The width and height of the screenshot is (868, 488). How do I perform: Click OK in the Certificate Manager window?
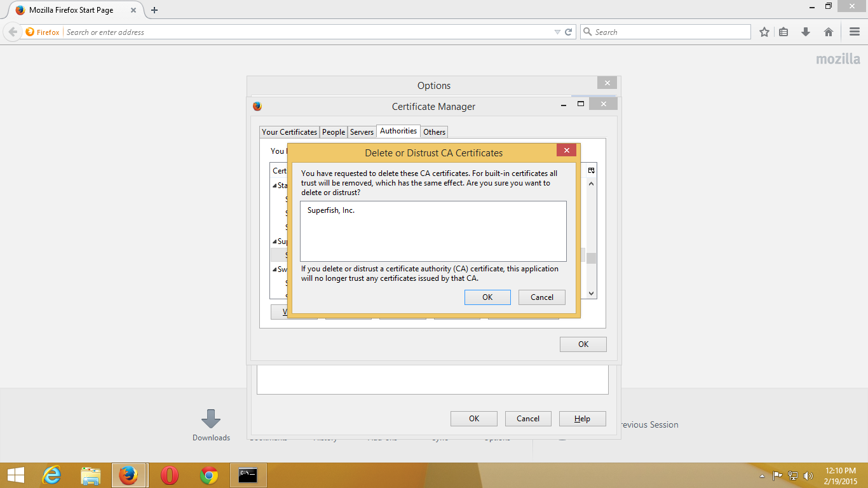pos(583,344)
